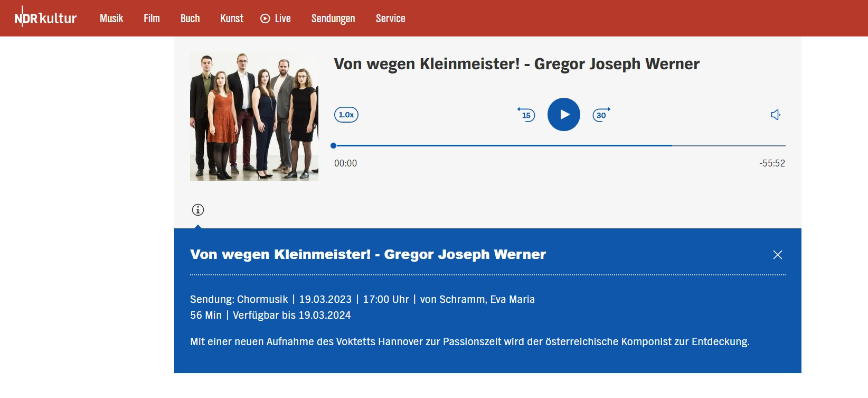Viewport: 868px width, 398px height.
Task: Jump forward 30 seconds
Action: coord(601,115)
